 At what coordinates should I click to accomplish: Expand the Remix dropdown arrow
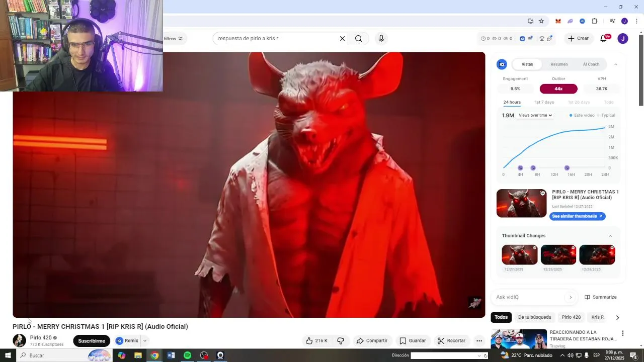[x=145, y=341]
